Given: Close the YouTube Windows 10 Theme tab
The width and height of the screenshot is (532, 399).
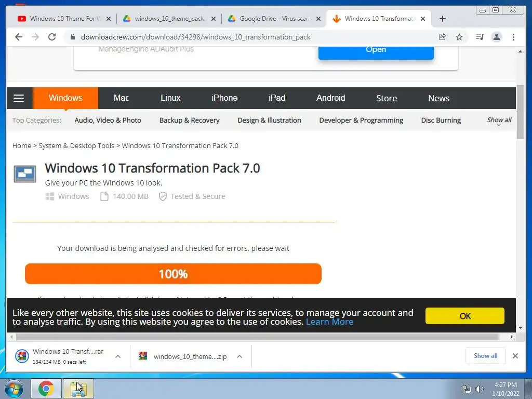Looking at the screenshot, I should click(x=109, y=19).
